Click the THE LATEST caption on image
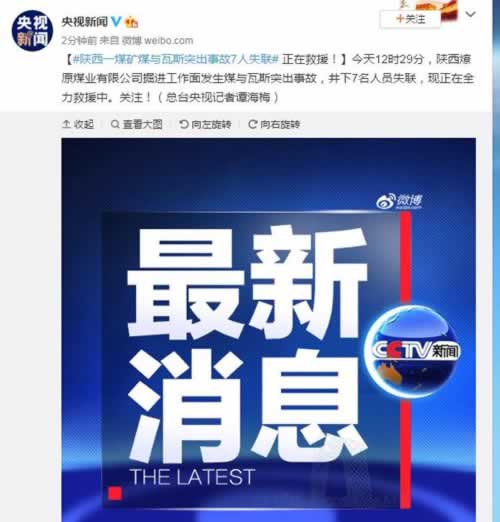Screen dimensions: 500x522 point(193,477)
